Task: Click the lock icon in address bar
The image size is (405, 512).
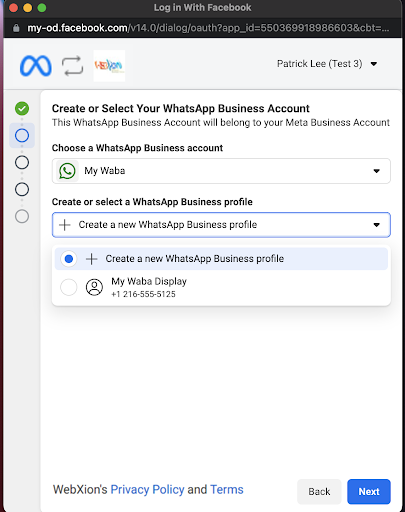Action: [16, 28]
